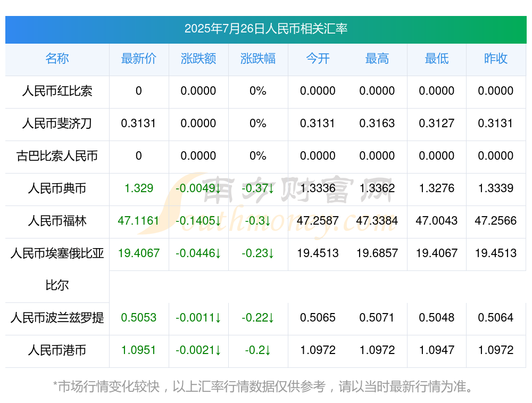Select the 涨跌额 column header

pos(198,59)
